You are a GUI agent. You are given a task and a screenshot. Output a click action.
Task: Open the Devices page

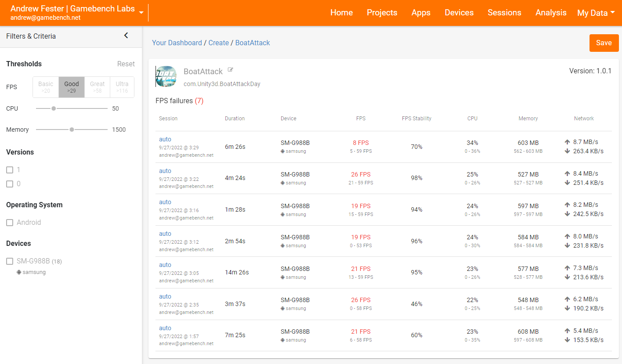click(x=459, y=13)
